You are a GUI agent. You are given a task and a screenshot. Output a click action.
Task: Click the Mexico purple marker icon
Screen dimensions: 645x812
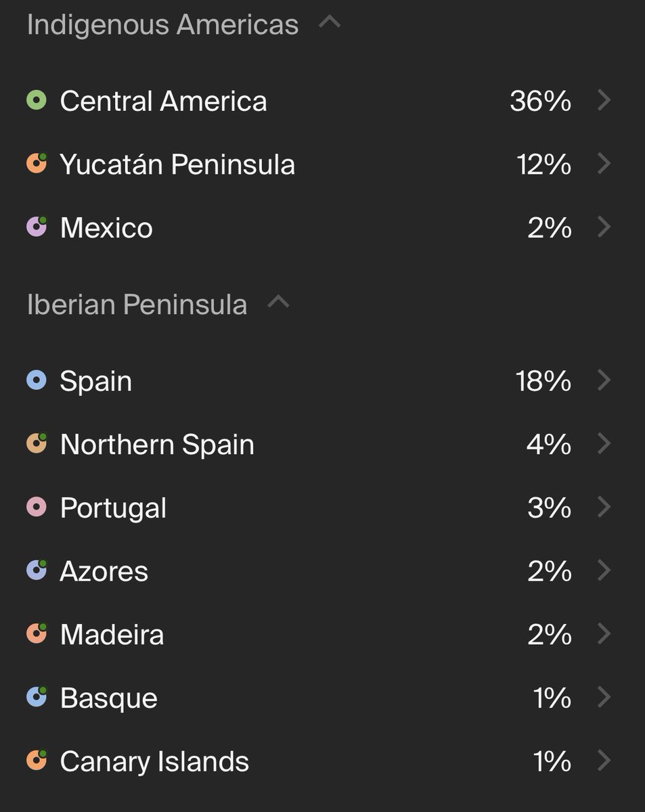[x=37, y=227]
